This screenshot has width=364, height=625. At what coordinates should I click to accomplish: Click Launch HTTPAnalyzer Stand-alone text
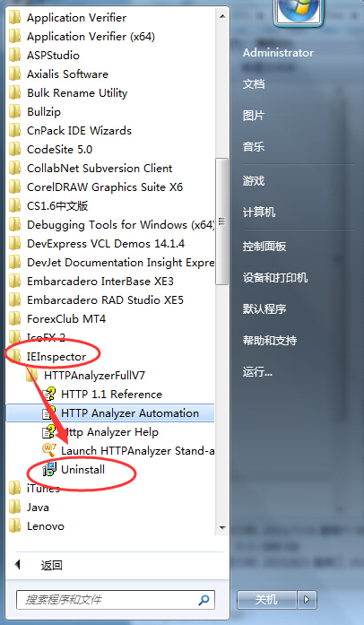[138, 451]
